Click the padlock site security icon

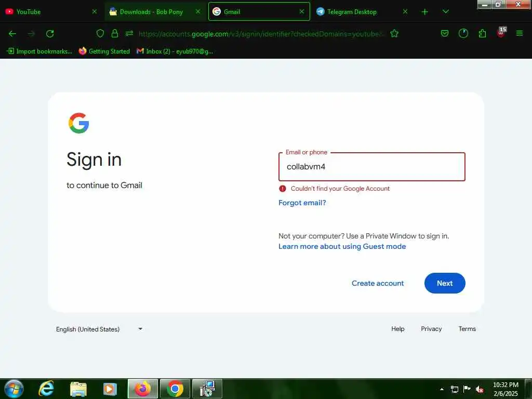pyautogui.click(x=115, y=33)
